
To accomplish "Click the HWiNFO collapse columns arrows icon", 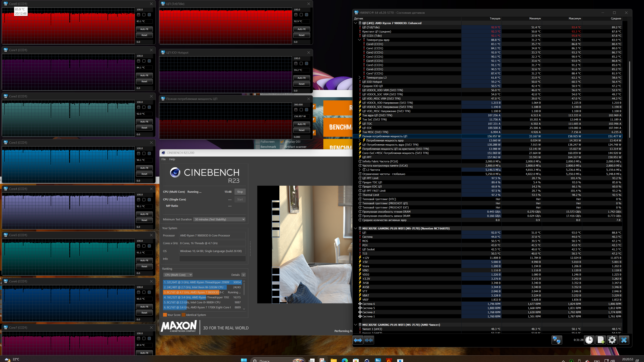I will [369, 340].
